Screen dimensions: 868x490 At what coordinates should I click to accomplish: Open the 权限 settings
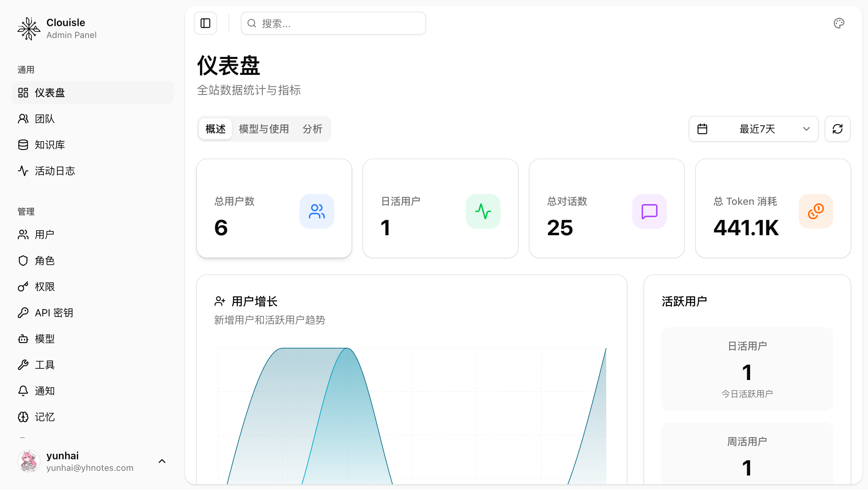click(x=45, y=287)
